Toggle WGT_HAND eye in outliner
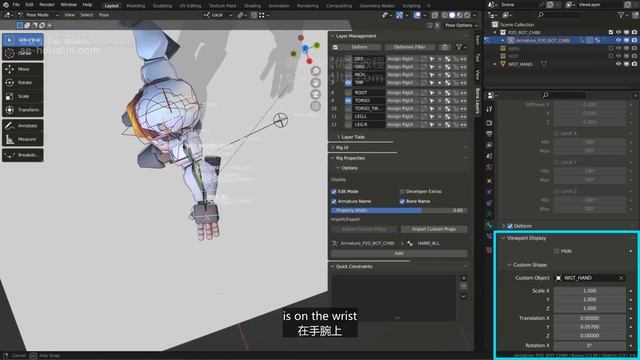The width and height of the screenshot is (640, 360). pyautogui.click(x=618, y=64)
